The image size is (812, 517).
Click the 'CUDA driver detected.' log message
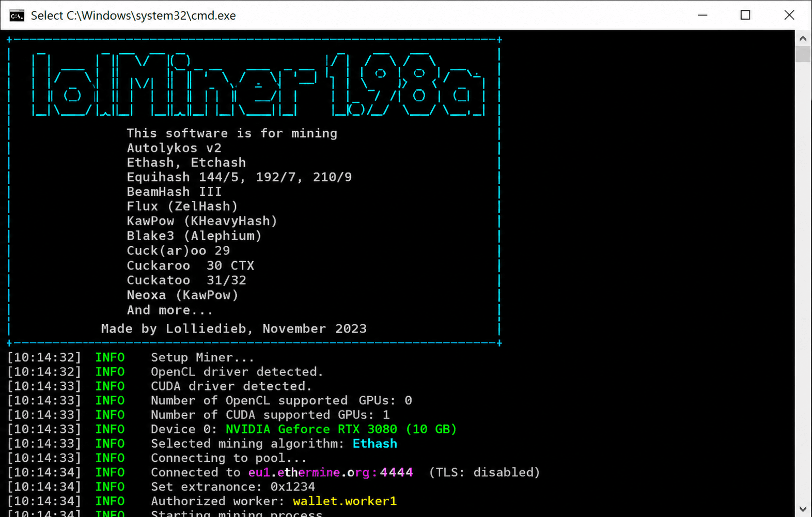tap(231, 386)
